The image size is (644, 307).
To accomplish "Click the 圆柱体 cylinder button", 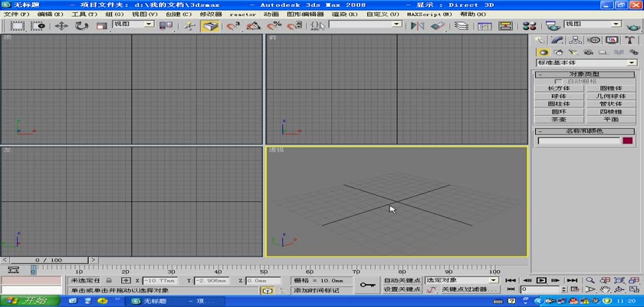I will (559, 104).
